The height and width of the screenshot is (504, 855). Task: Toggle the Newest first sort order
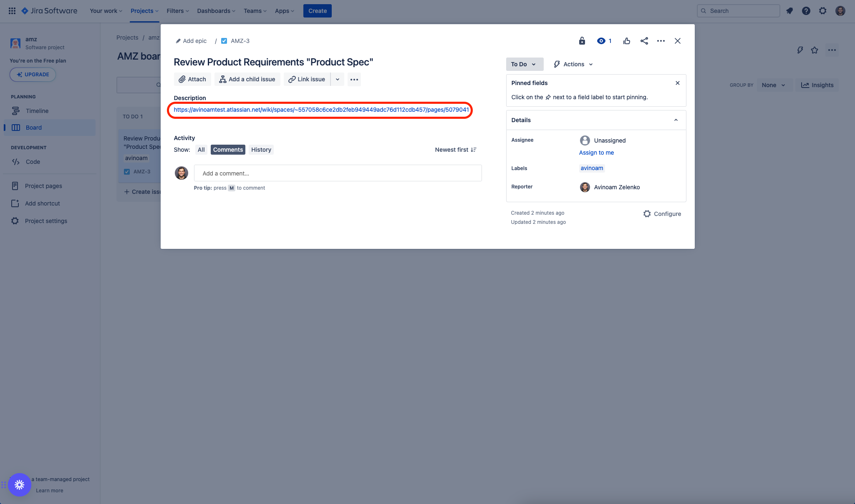(x=455, y=150)
